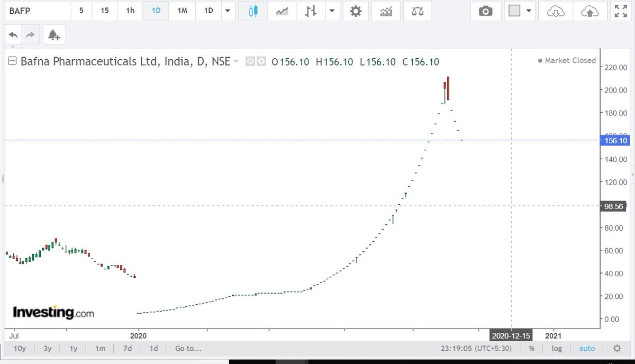
Task: Click the compare scales icon
Action: click(418, 11)
